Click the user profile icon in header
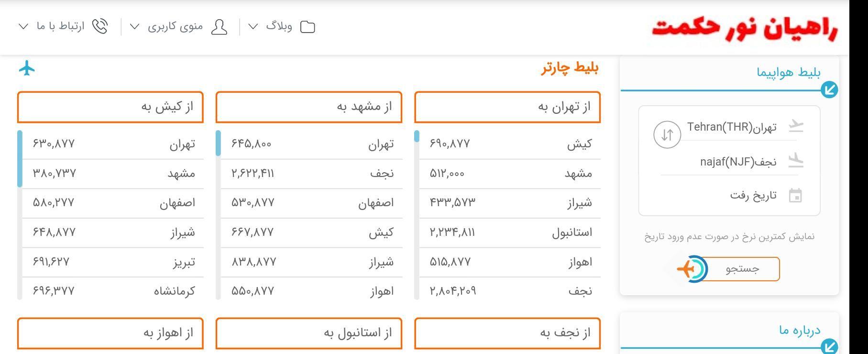This screenshot has height=354, width=868. click(x=219, y=27)
